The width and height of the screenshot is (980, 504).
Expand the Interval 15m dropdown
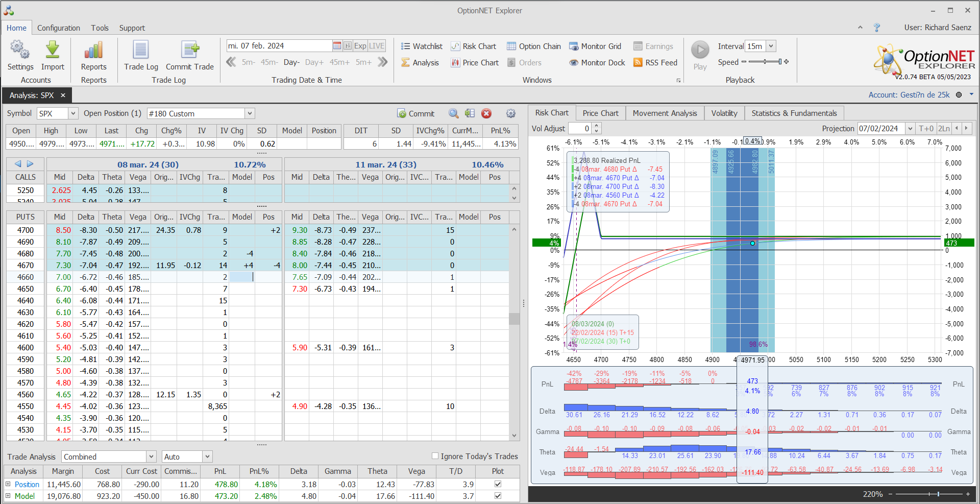[771, 46]
